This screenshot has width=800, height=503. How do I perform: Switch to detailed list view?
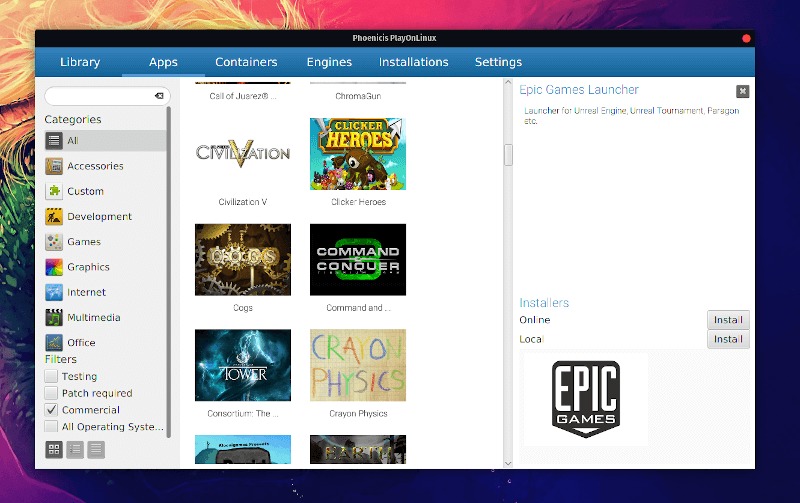tap(96, 449)
